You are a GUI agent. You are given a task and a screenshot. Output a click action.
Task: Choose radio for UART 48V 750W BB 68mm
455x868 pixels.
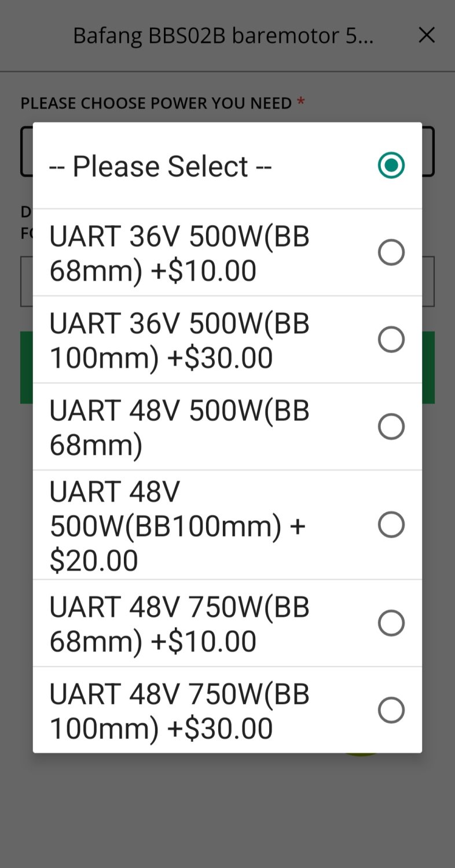pos(391,623)
